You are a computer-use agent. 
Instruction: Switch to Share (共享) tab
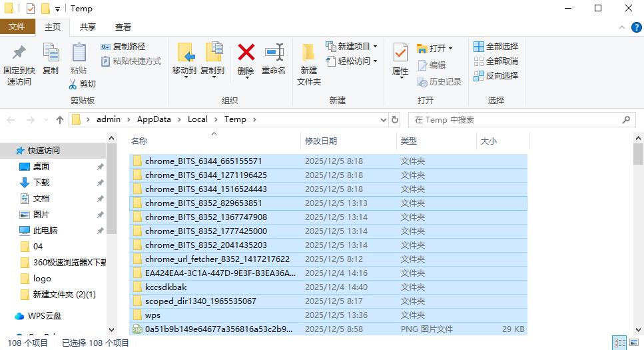pyautogui.click(x=87, y=27)
